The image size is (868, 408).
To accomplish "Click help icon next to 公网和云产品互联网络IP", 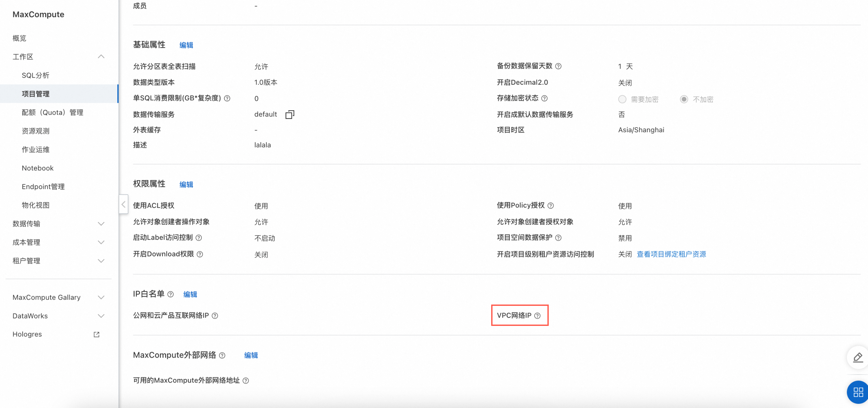I will point(215,316).
